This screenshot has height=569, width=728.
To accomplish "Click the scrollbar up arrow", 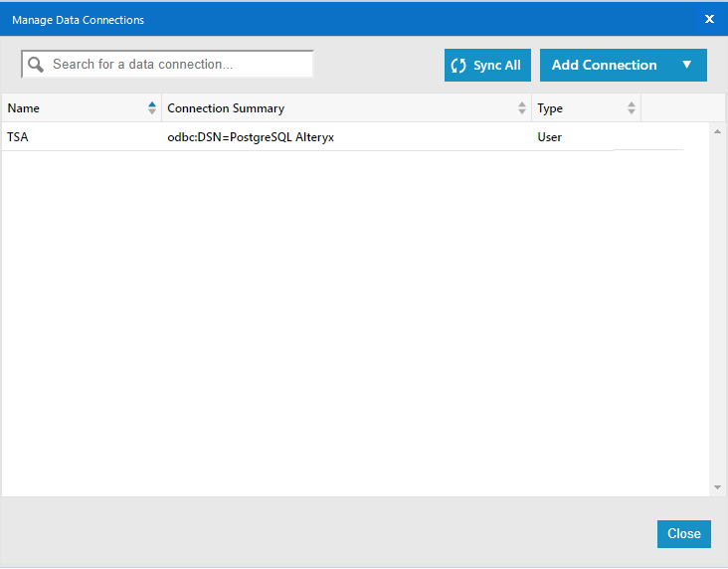I will tap(717, 132).
